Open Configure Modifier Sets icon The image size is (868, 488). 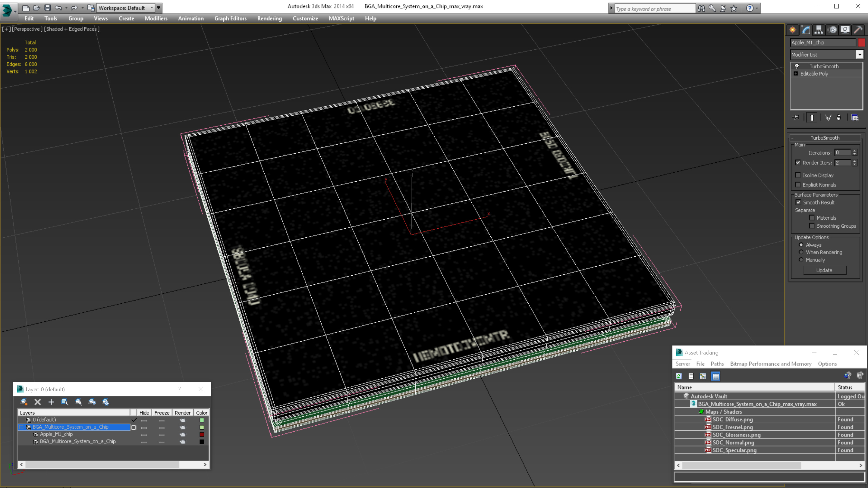(855, 117)
